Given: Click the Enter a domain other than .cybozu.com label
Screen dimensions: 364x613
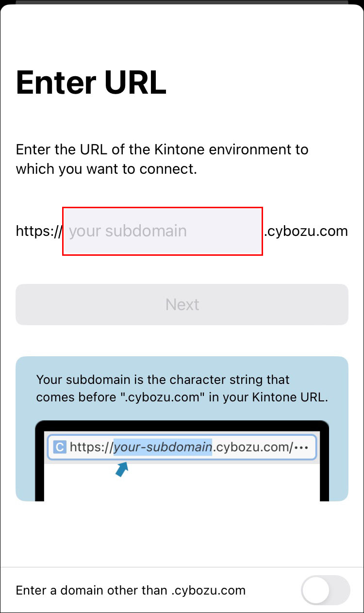Looking at the screenshot, I should point(130,590).
